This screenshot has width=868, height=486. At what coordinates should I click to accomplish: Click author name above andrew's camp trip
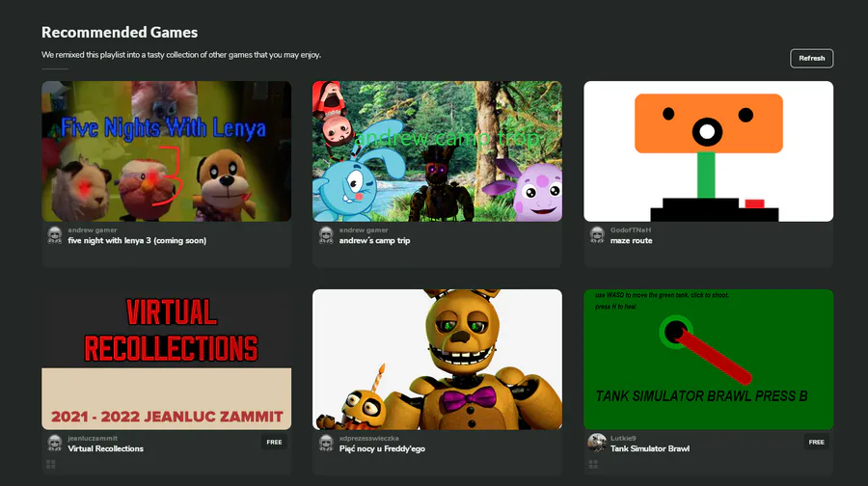pyautogui.click(x=364, y=230)
